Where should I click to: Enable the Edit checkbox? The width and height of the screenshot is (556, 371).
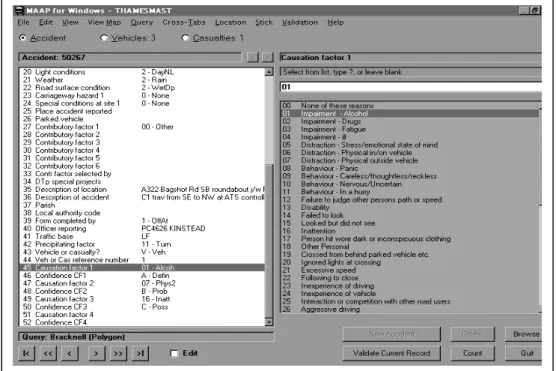(174, 353)
